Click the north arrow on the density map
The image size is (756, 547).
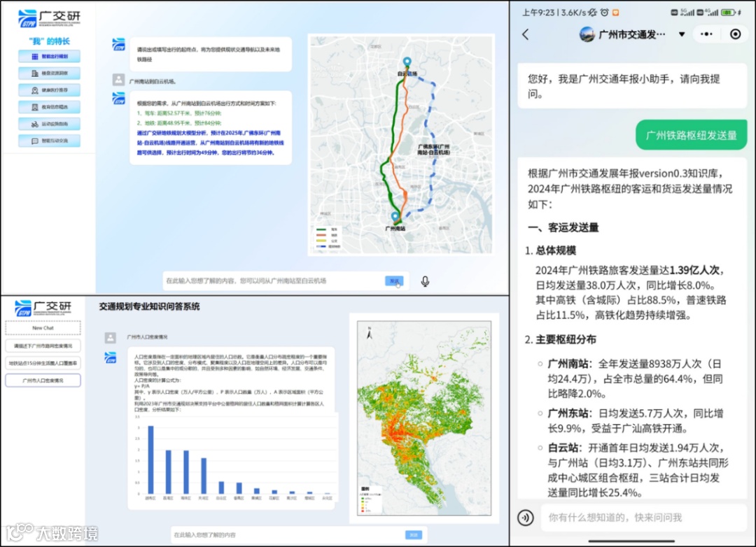coord(370,332)
